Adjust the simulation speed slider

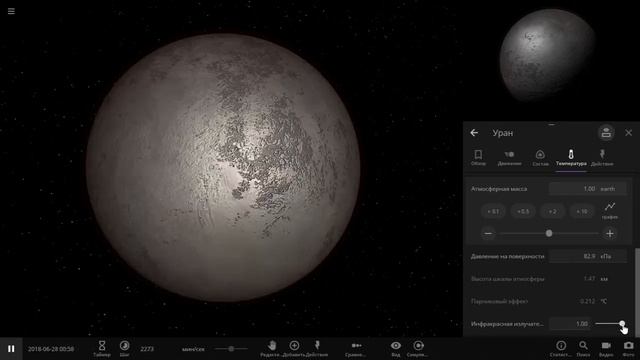(231, 349)
